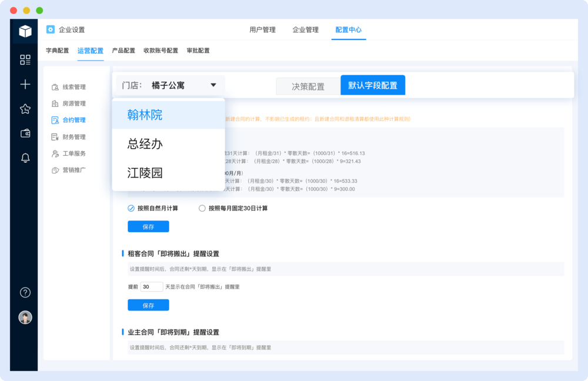Click the cube logo icon in sidebar

[25, 31]
